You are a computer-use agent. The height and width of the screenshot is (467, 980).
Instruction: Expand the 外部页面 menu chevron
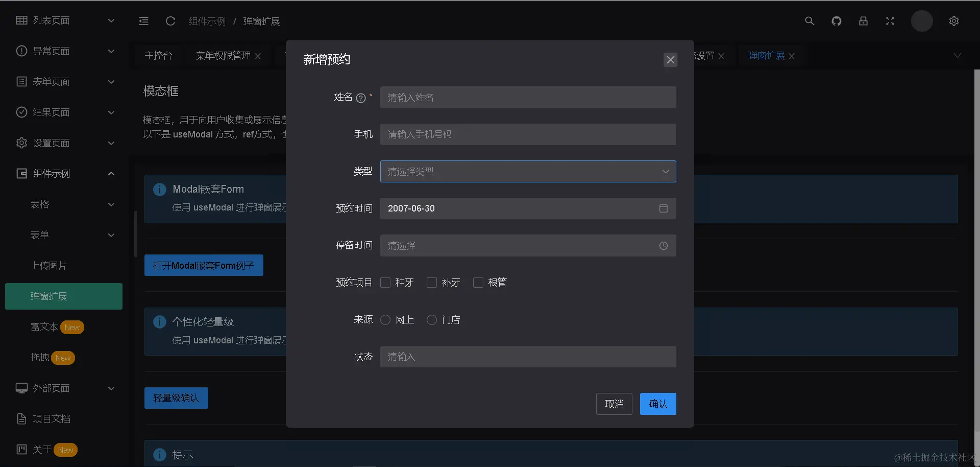(111, 388)
